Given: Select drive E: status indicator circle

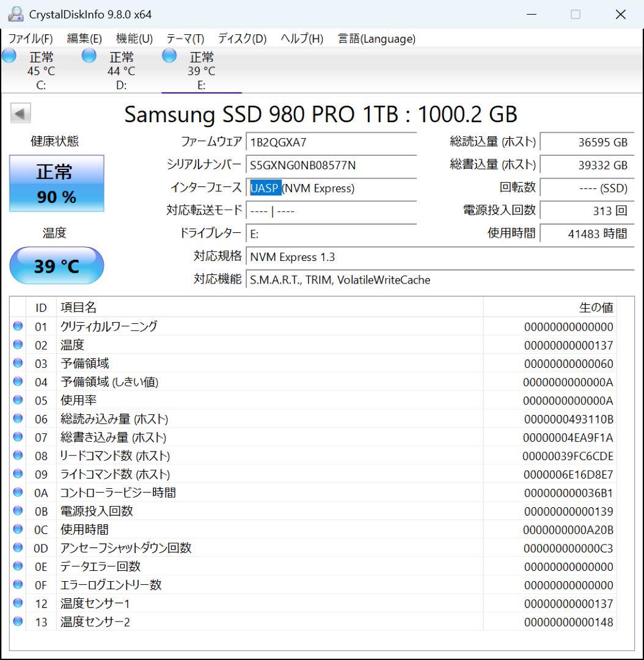Looking at the screenshot, I should pos(169,56).
